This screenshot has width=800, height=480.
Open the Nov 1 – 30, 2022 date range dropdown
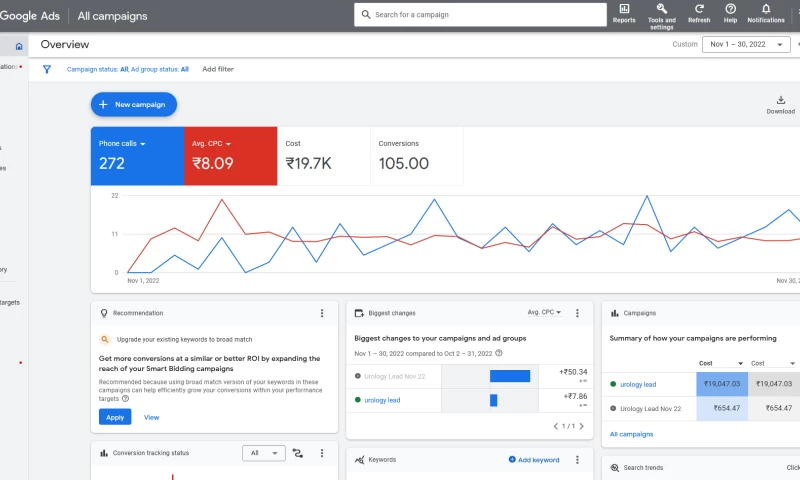tap(746, 44)
